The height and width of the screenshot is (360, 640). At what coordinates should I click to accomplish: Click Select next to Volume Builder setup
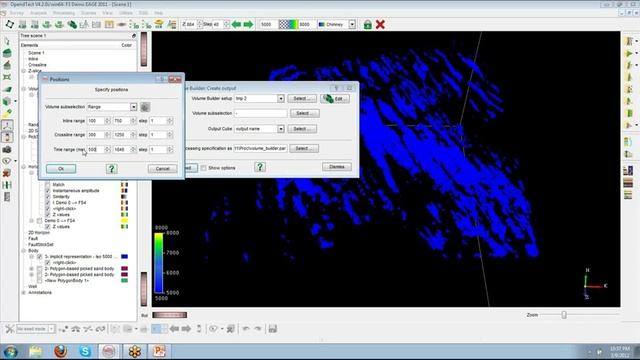point(302,98)
